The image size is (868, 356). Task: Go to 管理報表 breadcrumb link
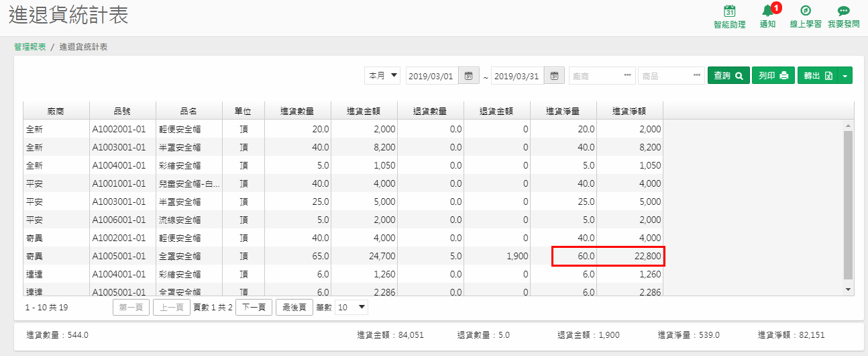pos(30,47)
